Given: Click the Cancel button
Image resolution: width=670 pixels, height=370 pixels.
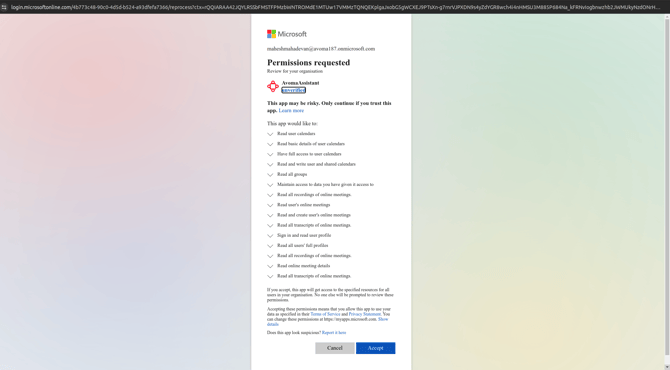Looking at the screenshot, I should [335, 348].
